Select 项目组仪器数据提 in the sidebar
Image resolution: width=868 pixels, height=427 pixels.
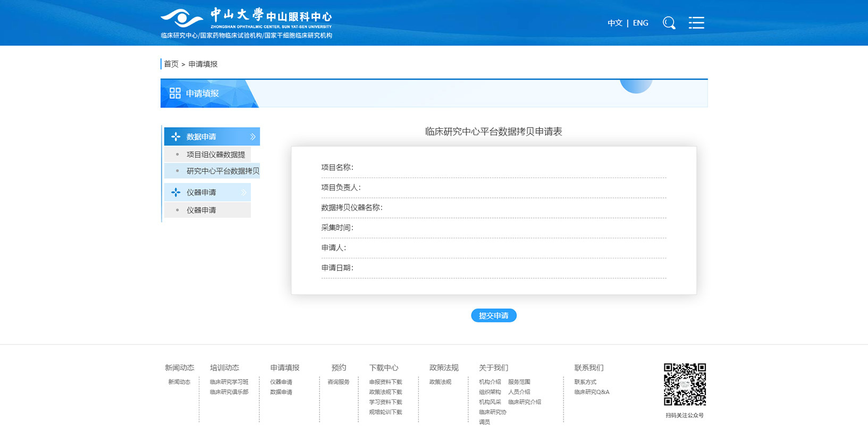coord(215,155)
